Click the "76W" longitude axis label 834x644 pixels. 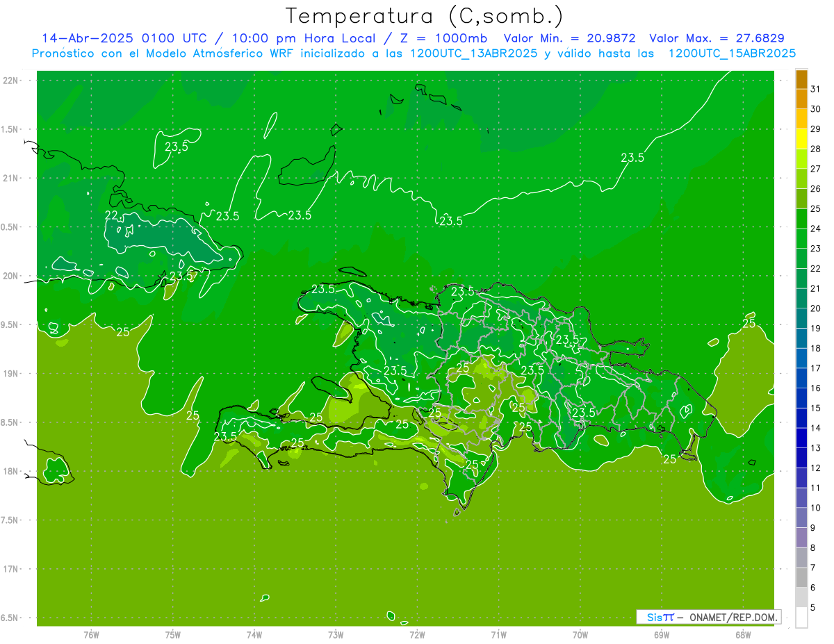pyautogui.click(x=91, y=634)
